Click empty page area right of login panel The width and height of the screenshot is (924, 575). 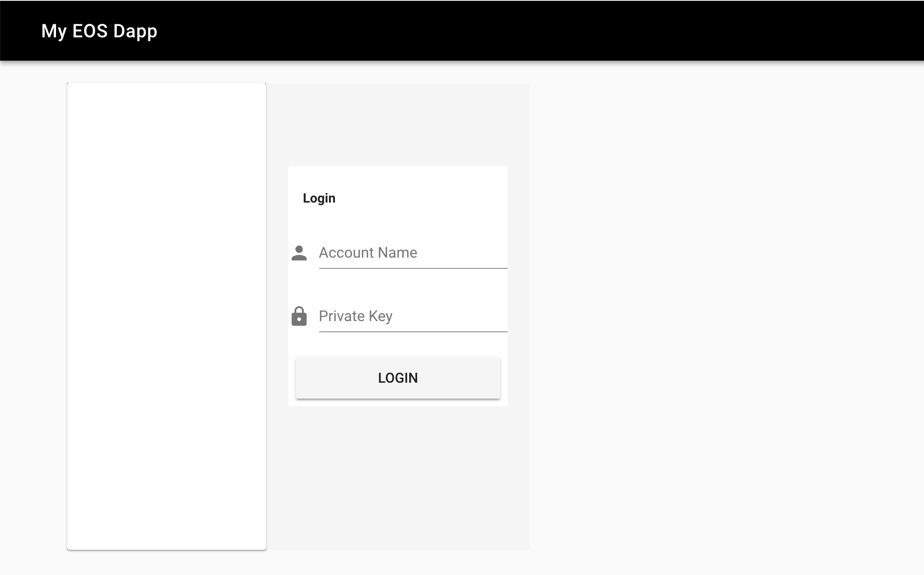click(x=723, y=316)
